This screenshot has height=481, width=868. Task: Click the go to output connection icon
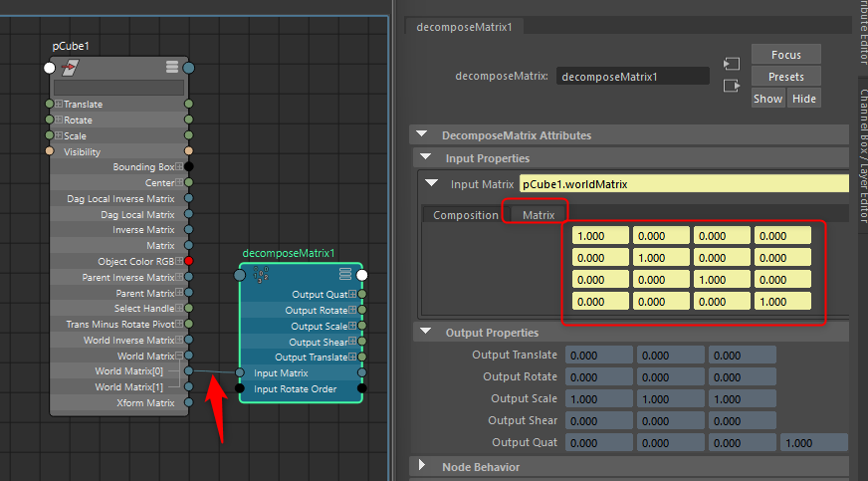(732, 86)
